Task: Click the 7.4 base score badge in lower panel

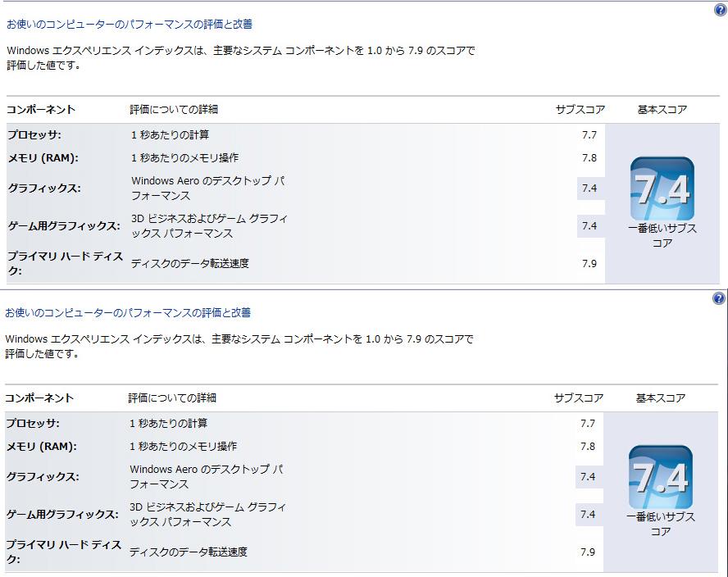Action: pos(660,477)
